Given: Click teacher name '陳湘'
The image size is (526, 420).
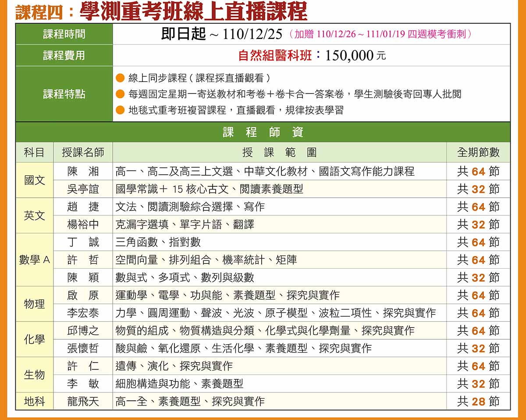Looking at the screenshot, I should pyautogui.click(x=83, y=171).
